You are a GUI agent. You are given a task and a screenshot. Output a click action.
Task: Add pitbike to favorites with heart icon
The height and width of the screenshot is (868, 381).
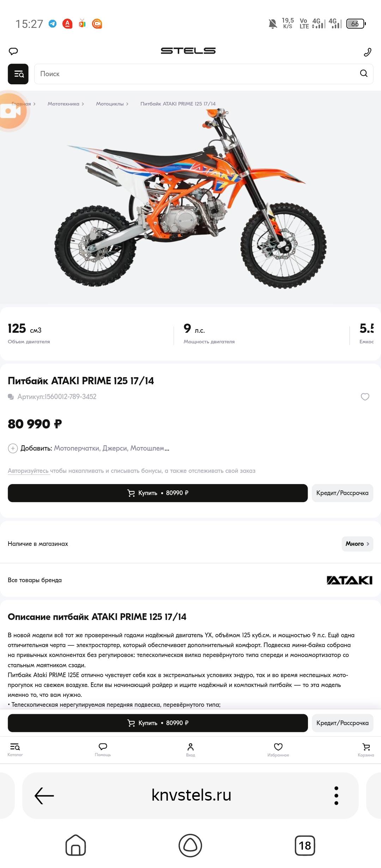click(x=365, y=397)
